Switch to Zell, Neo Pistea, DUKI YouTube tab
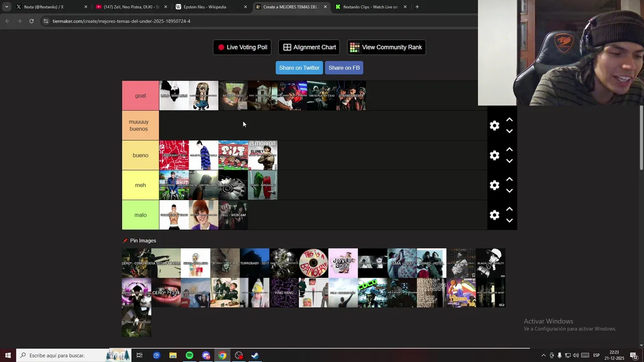Screen dimensions: 644x362 point(131,7)
